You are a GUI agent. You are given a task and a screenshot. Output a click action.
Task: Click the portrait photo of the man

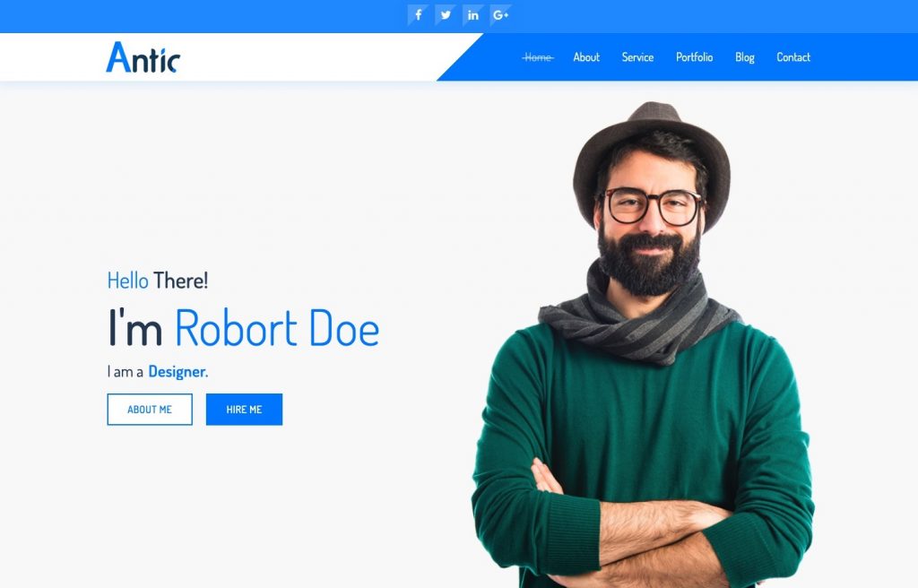(642, 345)
